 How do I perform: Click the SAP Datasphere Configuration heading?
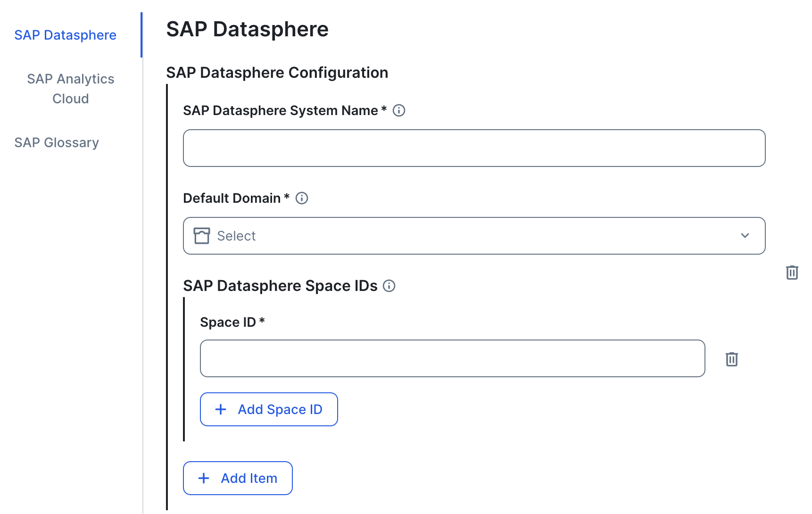click(x=277, y=73)
